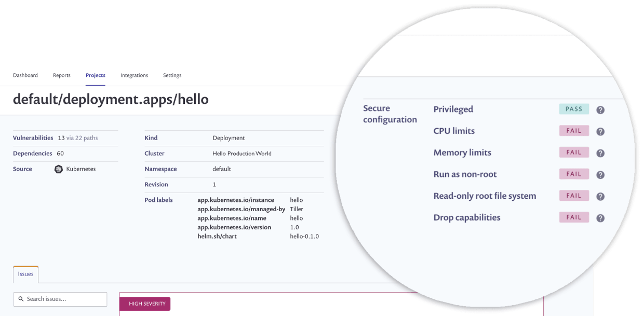Screen dimensions: 644x316
Task: Open the Dashboard navigation item
Action: 25,75
